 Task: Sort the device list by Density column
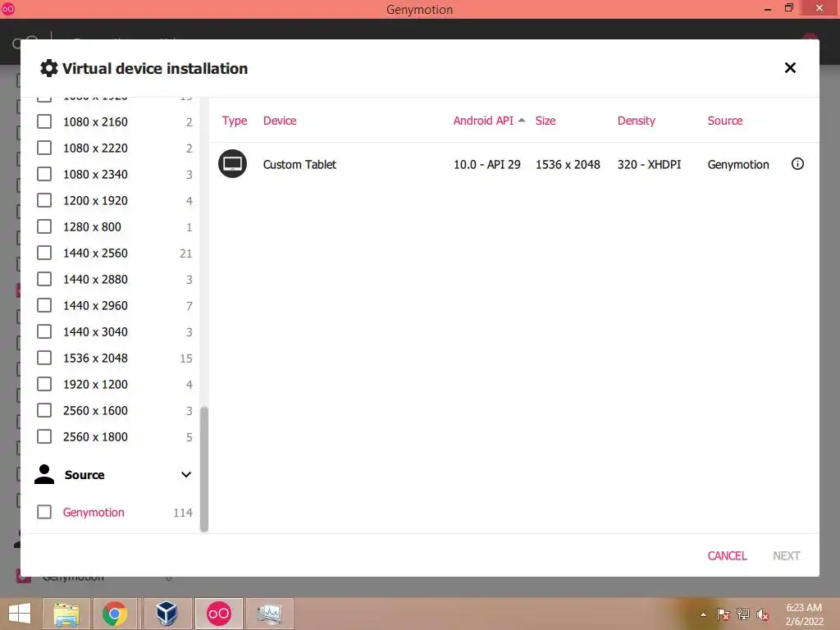636,121
